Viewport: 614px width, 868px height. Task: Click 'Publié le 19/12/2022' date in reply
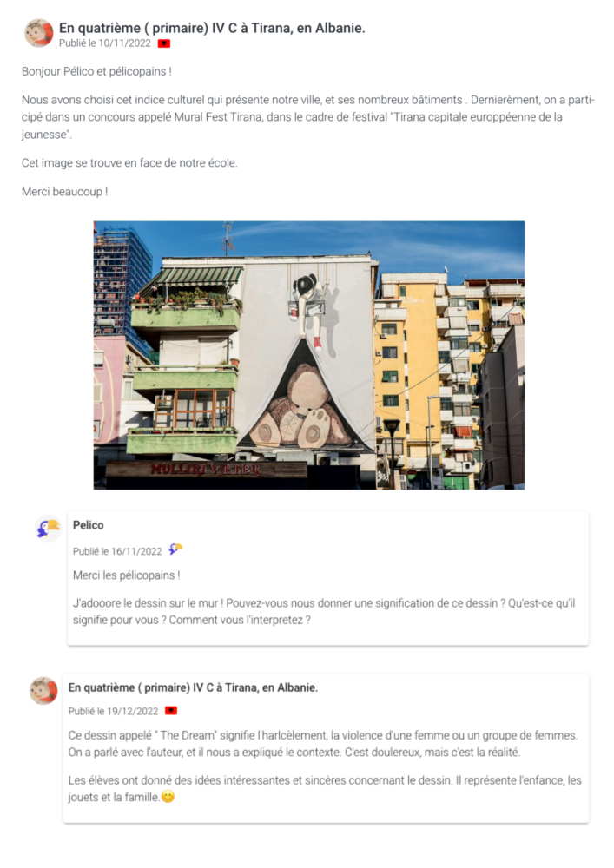click(114, 711)
